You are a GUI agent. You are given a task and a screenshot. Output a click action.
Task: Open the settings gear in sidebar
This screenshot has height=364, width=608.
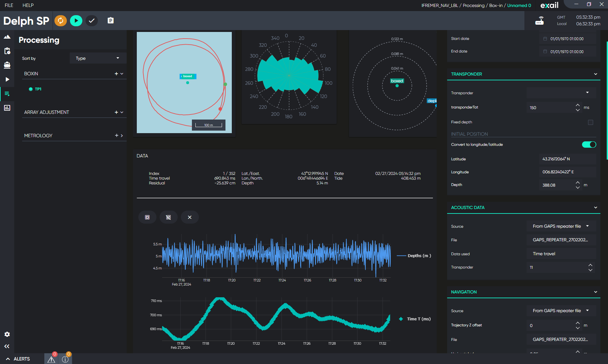(x=7, y=334)
